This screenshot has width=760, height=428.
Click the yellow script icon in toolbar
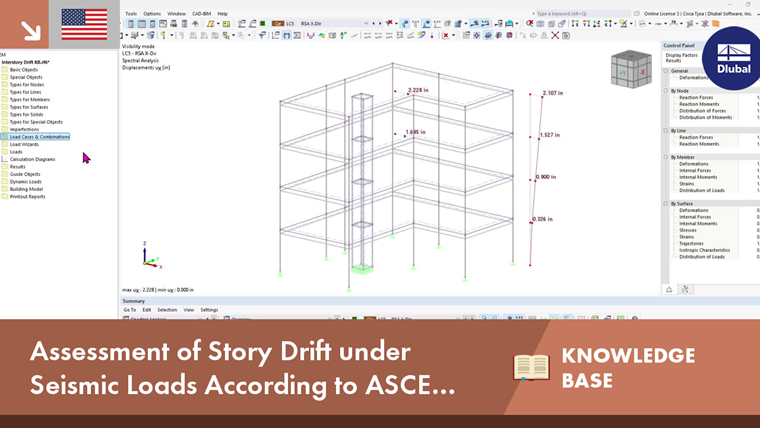point(210,23)
